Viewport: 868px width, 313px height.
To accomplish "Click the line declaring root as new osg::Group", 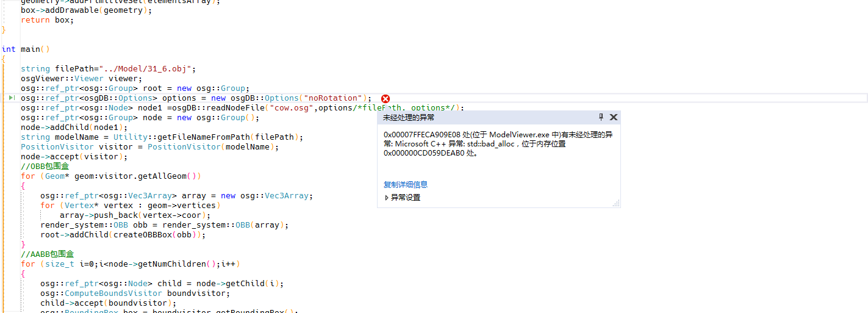I will (x=135, y=88).
